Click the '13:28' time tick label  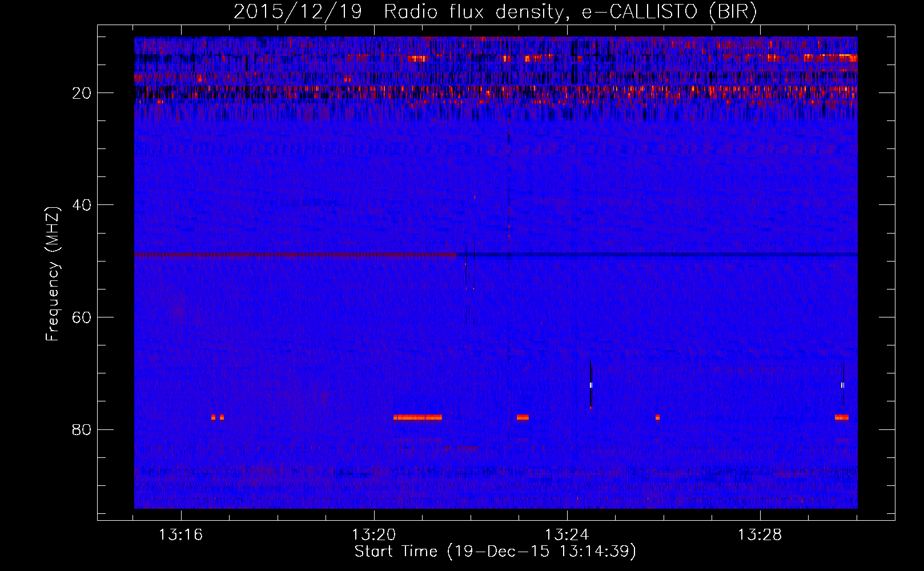coord(760,535)
